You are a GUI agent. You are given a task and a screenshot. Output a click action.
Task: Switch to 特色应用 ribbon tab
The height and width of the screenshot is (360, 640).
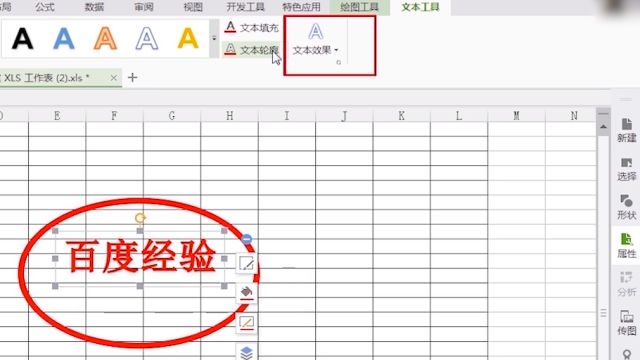click(301, 7)
